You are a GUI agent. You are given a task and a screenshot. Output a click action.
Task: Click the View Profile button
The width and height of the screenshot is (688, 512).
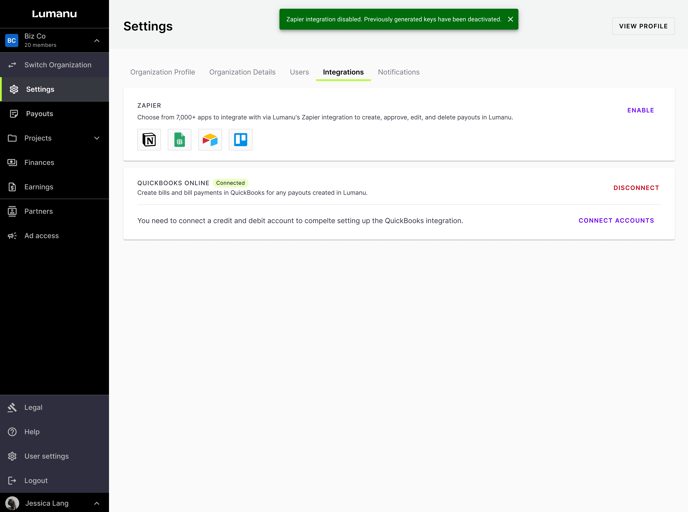[x=643, y=26]
